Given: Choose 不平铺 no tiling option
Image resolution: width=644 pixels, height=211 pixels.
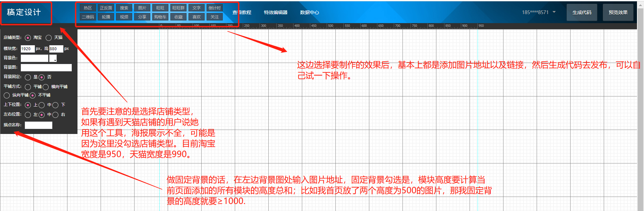Looking at the screenshot, I should (33, 95).
